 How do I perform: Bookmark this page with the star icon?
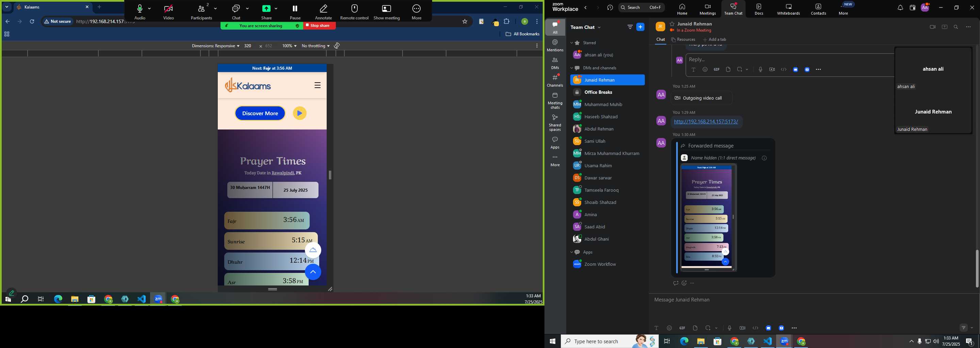pyautogui.click(x=464, y=22)
